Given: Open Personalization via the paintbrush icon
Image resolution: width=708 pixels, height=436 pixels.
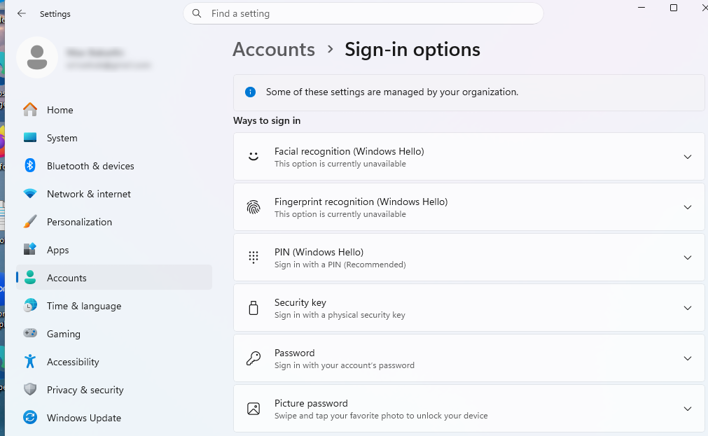Looking at the screenshot, I should pyautogui.click(x=30, y=222).
